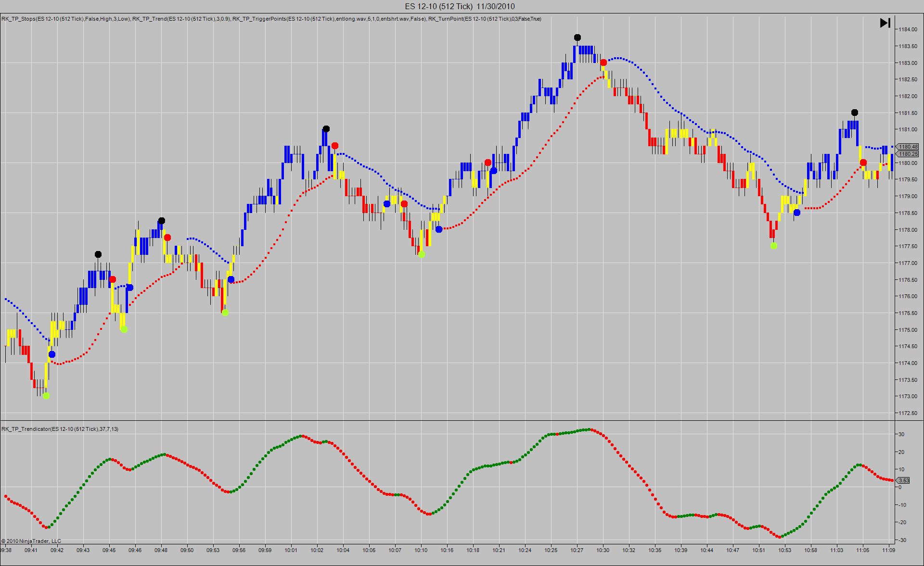This screenshot has height=566, width=924.
Task: Click the 09:53 time axis label
Action: click(213, 550)
